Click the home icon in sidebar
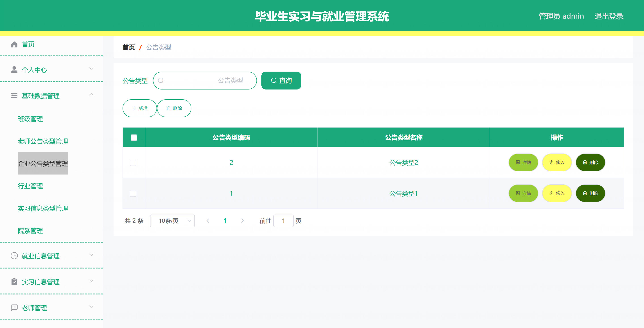The width and height of the screenshot is (644, 328). 14,45
